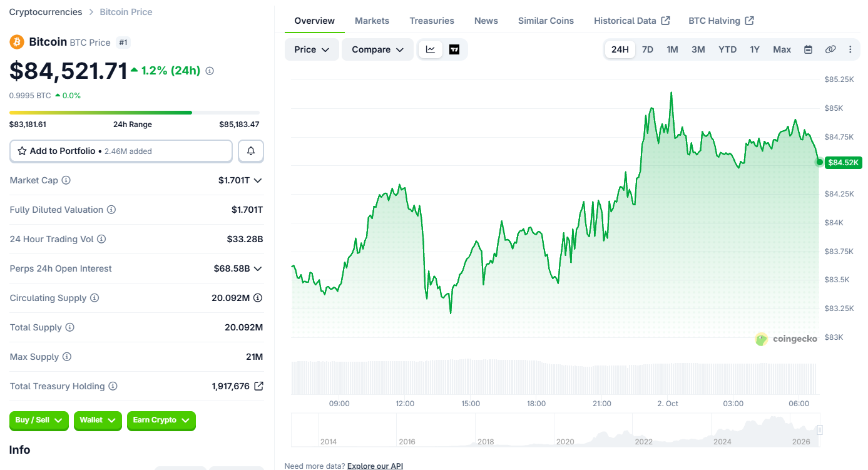This screenshot has height=470, width=868.
Task: Open the calendar date range picker
Action: 808,49
